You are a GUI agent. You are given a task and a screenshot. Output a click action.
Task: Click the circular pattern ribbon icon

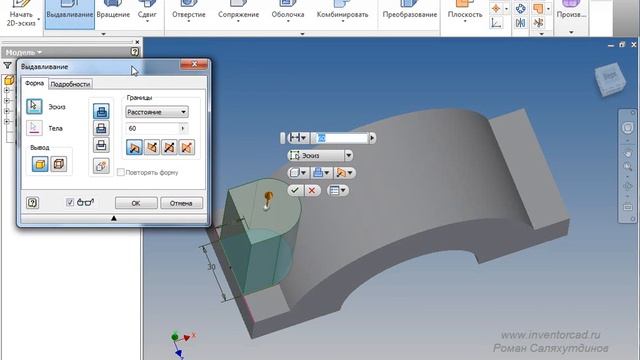pyautogui.click(x=520, y=8)
